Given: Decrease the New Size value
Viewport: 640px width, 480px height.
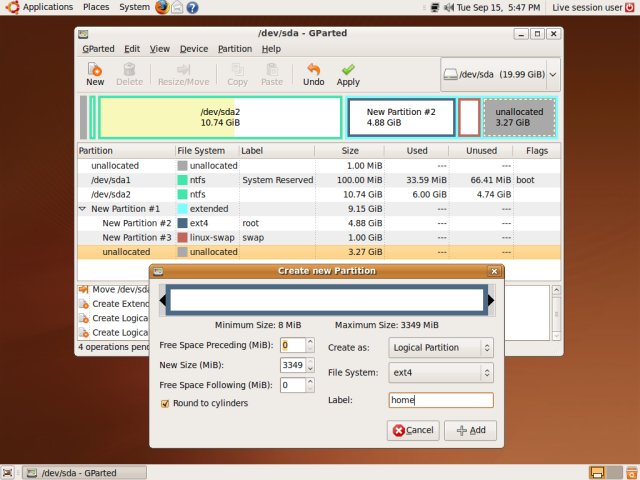Looking at the screenshot, I should [310, 369].
